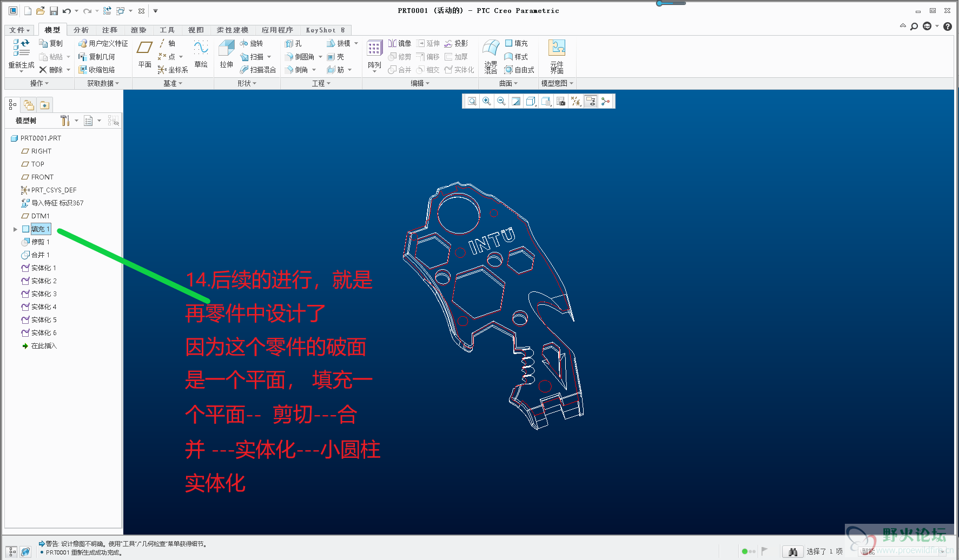The width and height of the screenshot is (959, 560).
Task: Toggle the model tree panel at bottom left
Action: tap(12, 552)
